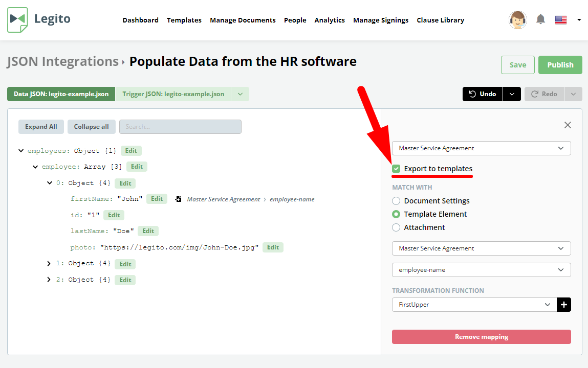
Task: Click the employee-name mapping label
Action: point(292,199)
